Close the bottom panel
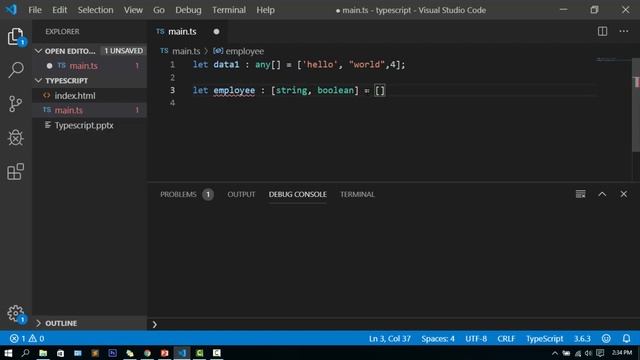 624,194
